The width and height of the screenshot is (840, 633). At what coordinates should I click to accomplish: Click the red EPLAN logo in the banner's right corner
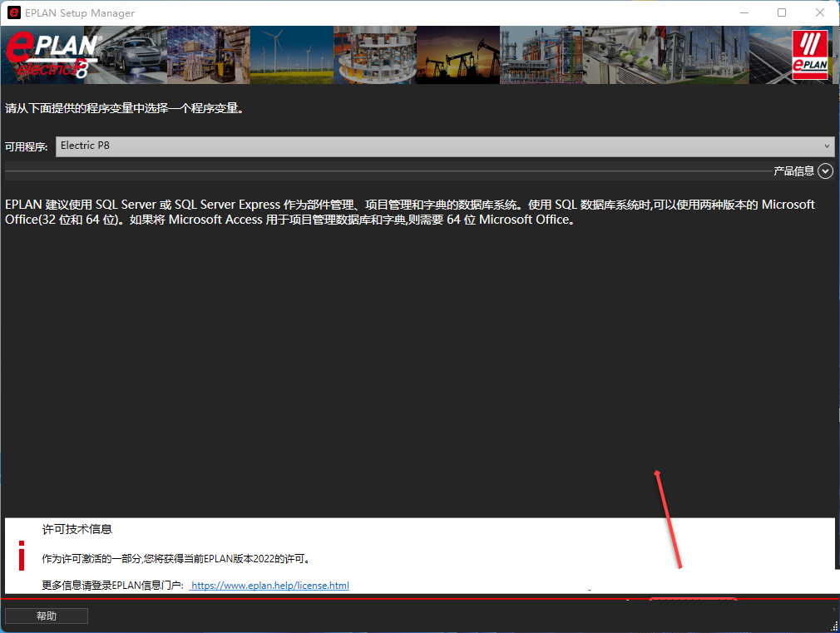click(x=810, y=55)
